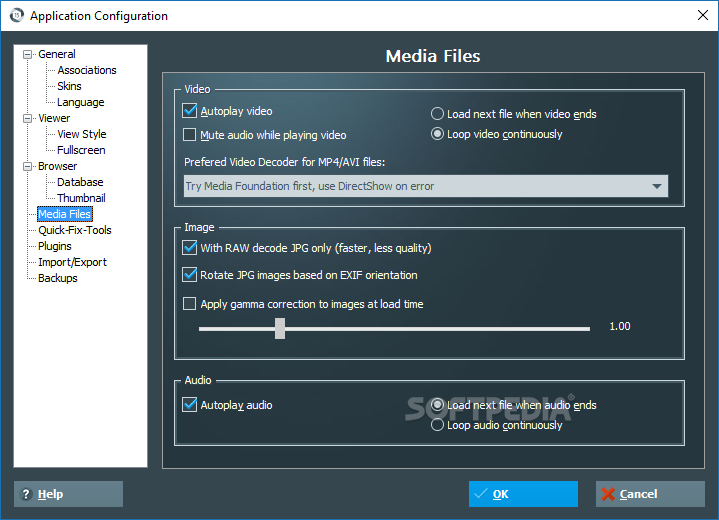Open the General settings page

pos(57,54)
